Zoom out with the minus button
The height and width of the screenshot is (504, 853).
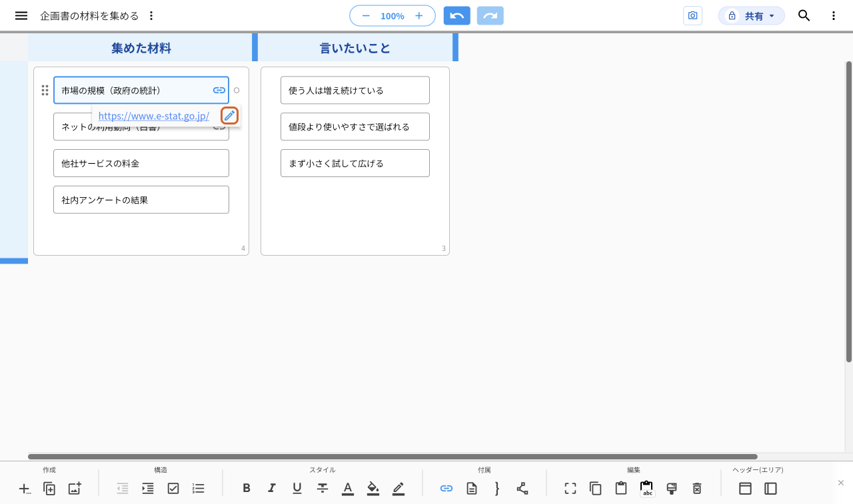(365, 15)
